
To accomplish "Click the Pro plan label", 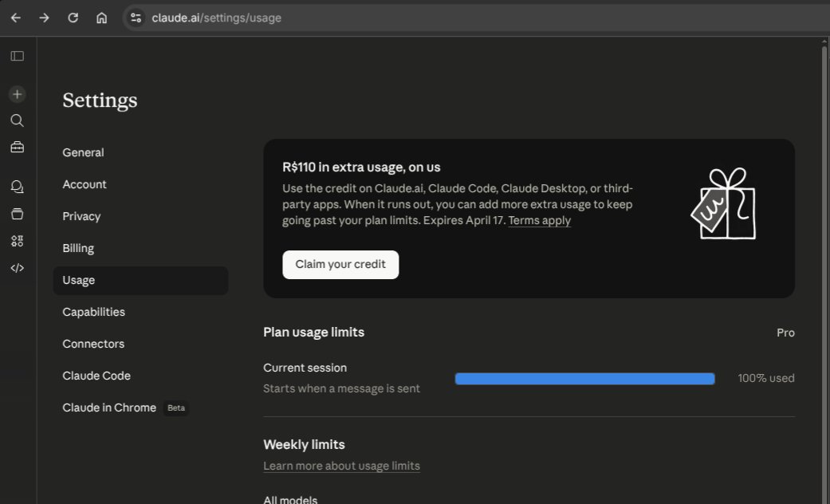I will 785,333.
